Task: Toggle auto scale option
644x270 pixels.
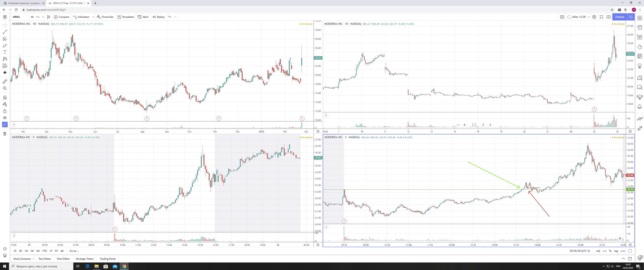Action: (x=623, y=251)
